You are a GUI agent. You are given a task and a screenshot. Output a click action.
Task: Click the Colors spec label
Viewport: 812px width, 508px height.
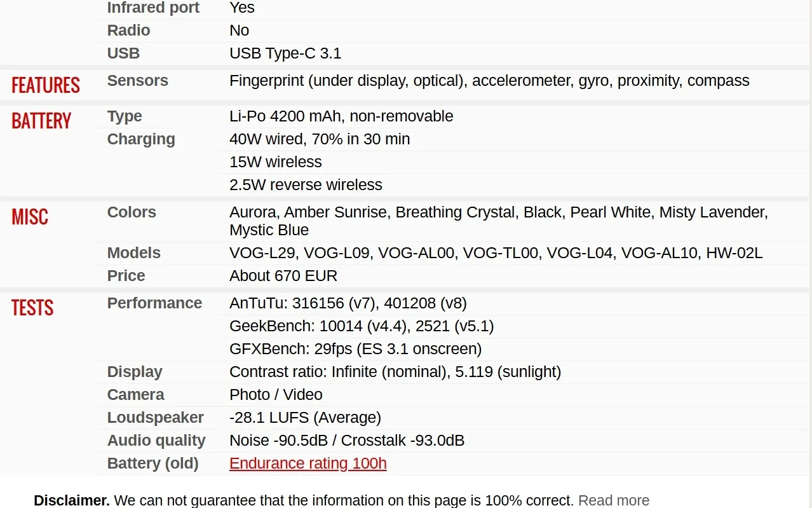(x=132, y=212)
